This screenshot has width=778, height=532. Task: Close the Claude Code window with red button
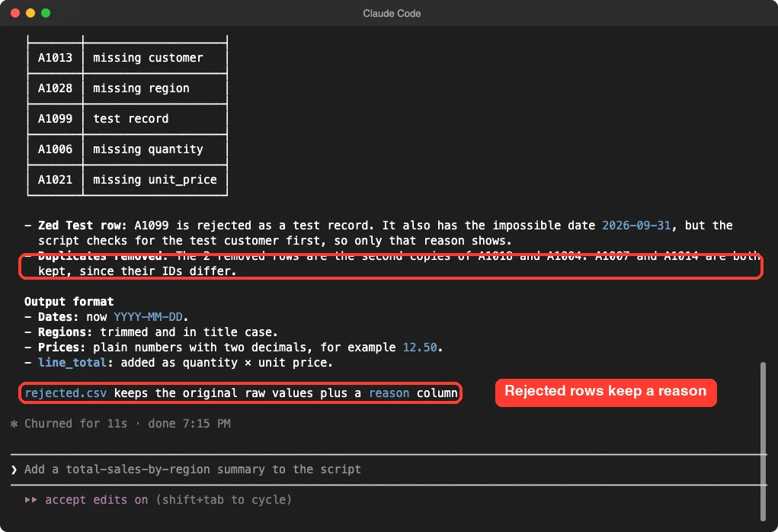pos(15,14)
